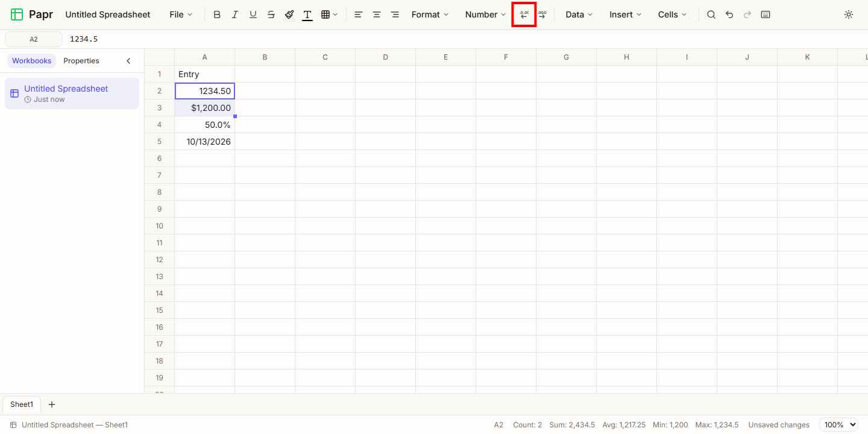Viewport: 868px width, 434px height.
Task: Show keyboard shortcuts
Action: coord(766,14)
